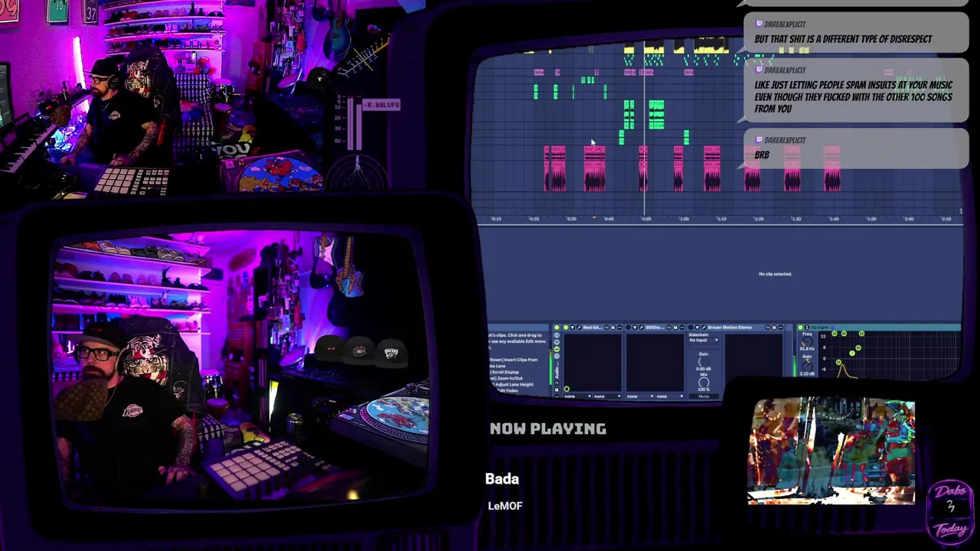Select the EQ Eight title bar
The image size is (980, 551).
pos(879,328)
